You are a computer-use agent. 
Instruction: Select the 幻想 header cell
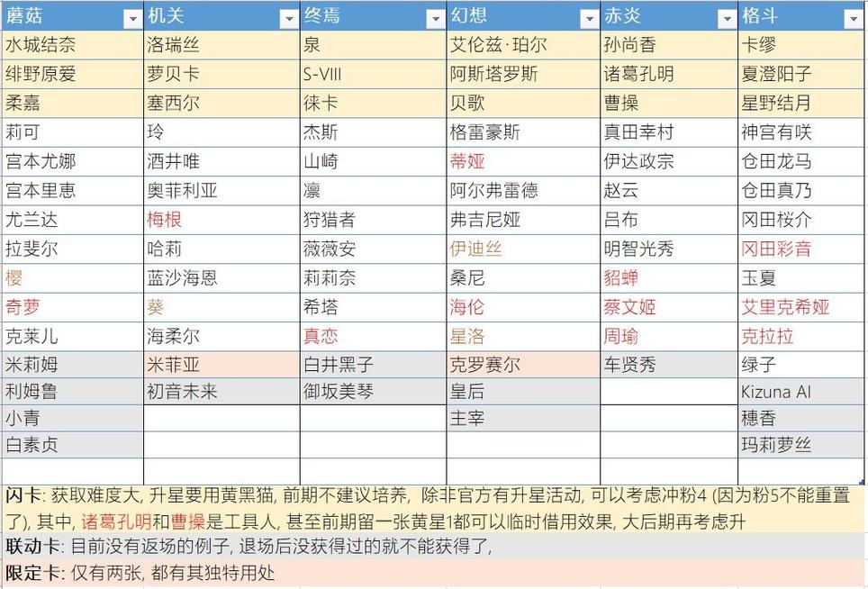pyautogui.click(x=523, y=15)
